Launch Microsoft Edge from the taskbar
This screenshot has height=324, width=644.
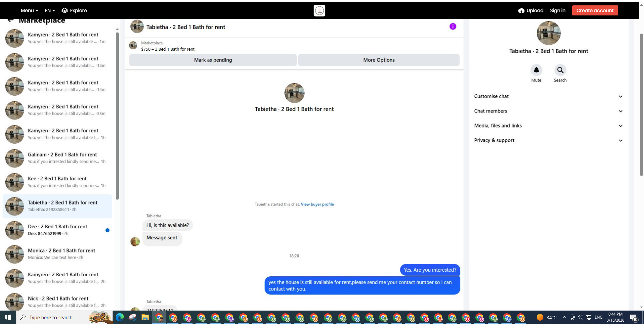pos(119,317)
